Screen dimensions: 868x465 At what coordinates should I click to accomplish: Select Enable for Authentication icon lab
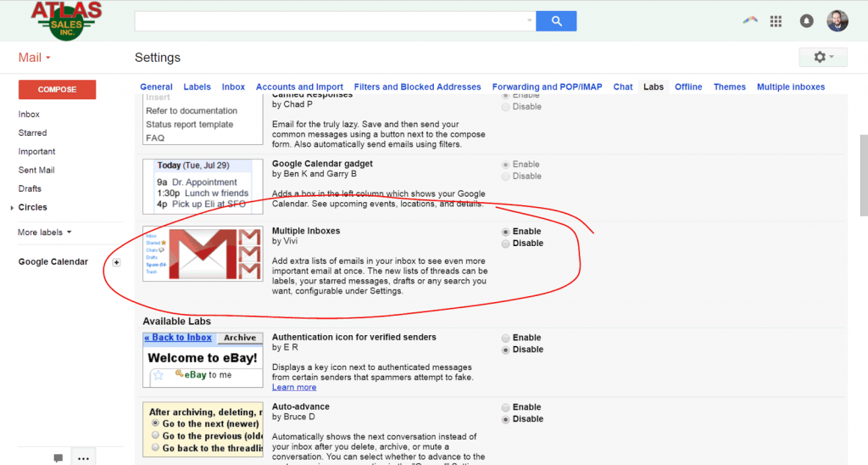505,338
